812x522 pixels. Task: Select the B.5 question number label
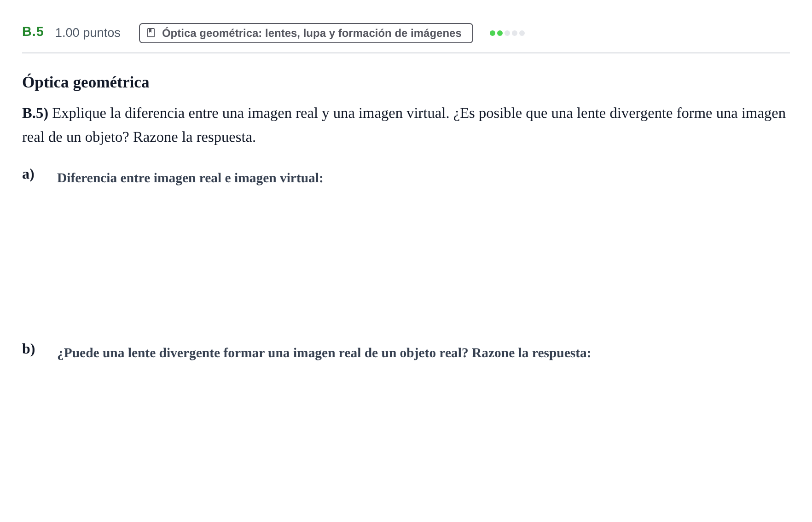(33, 32)
